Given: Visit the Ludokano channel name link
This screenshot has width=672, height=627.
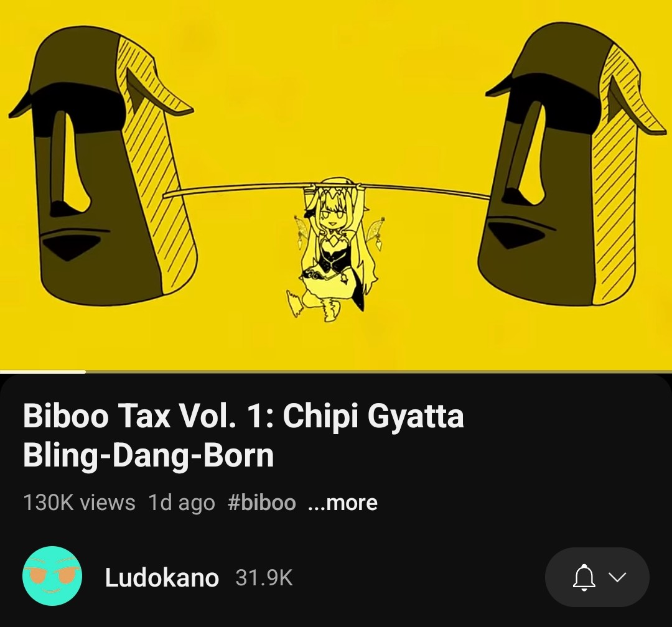Looking at the screenshot, I should click(x=162, y=577).
